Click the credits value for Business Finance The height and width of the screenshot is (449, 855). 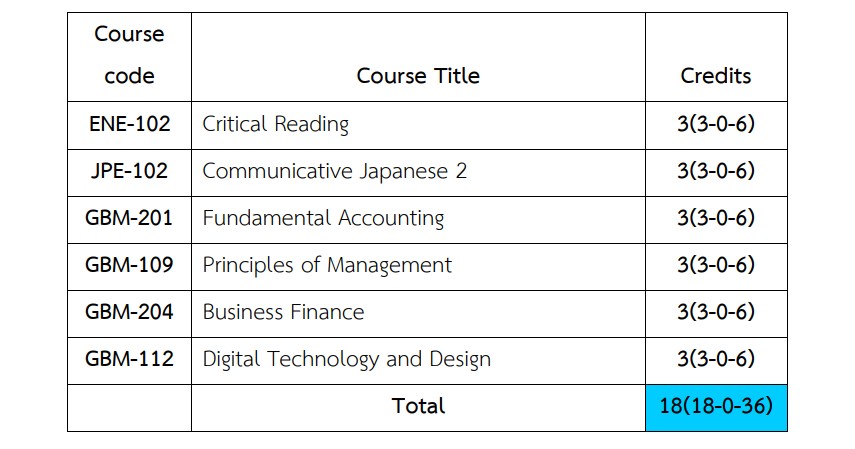tap(716, 312)
